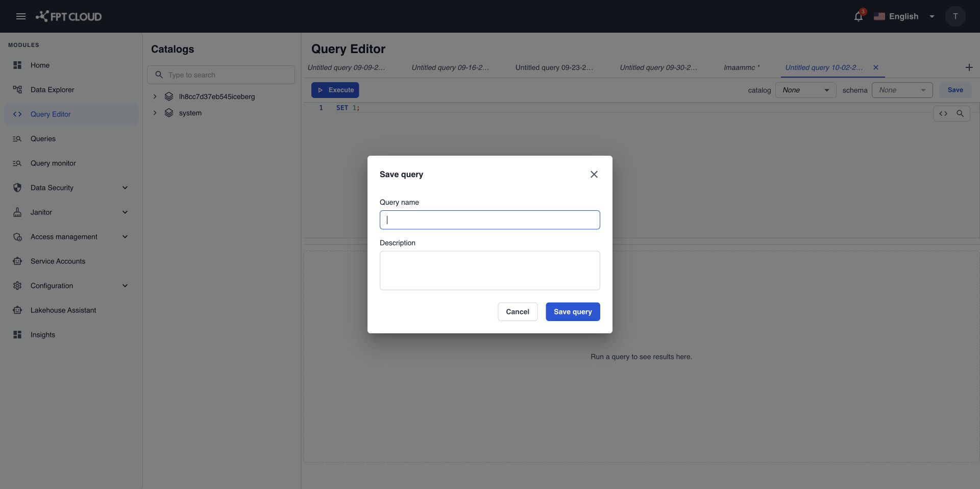The height and width of the screenshot is (489, 980).
Task: Click the Description text area
Action: coord(490,271)
